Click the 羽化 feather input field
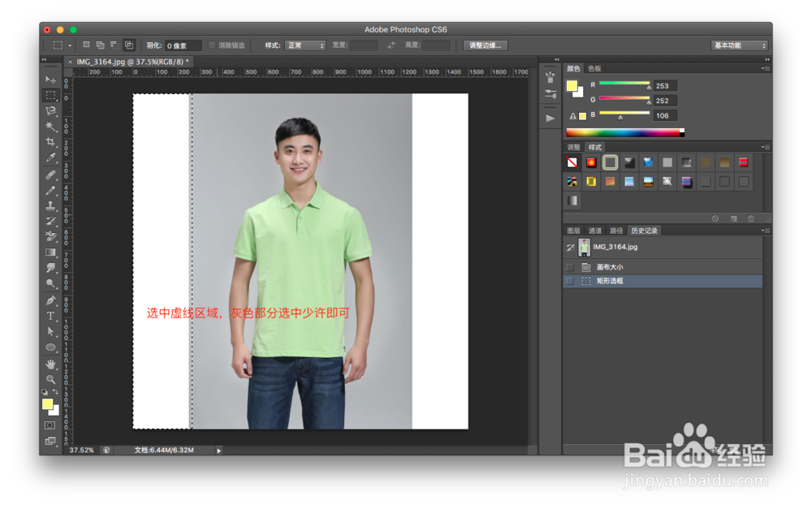812x509 pixels. [184, 45]
